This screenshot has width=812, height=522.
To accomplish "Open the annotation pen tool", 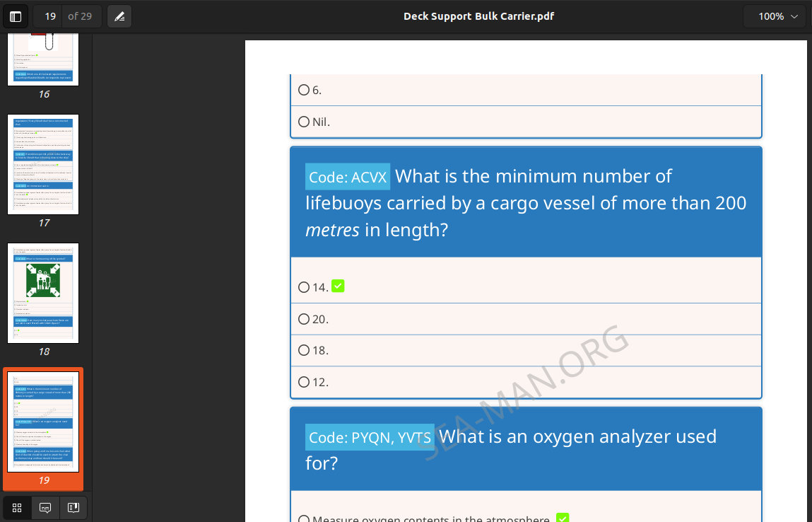I will coord(119,16).
